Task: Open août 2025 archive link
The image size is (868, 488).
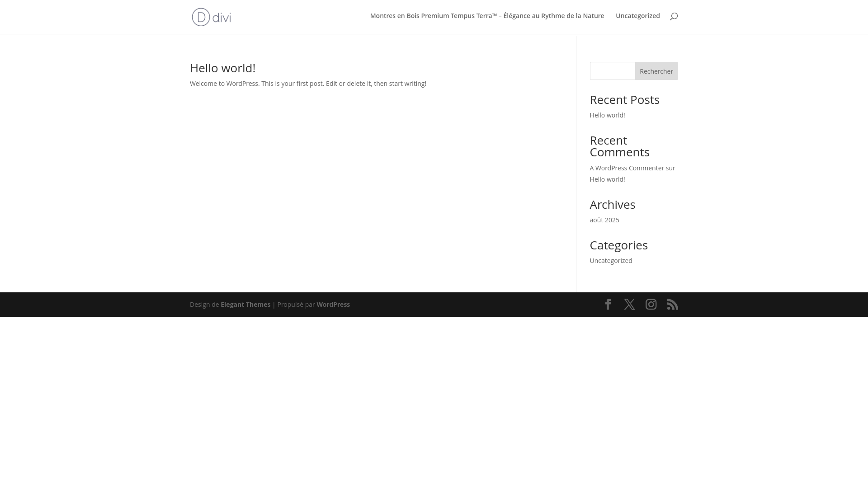Action: pos(604,220)
